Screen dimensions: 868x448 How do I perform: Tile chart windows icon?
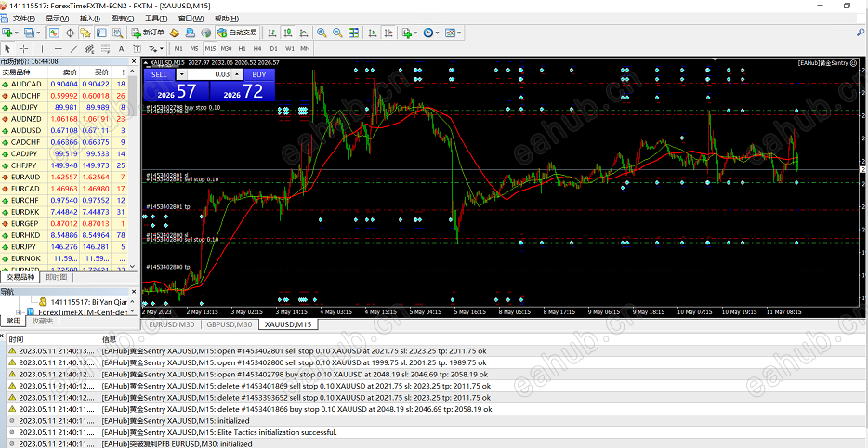353,33
